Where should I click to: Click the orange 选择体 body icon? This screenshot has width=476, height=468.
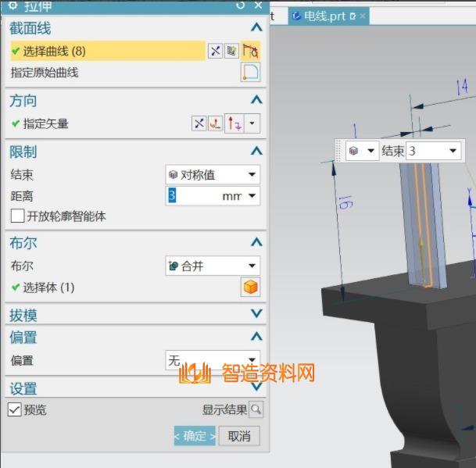pyautogui.click(x=250, y=287)
